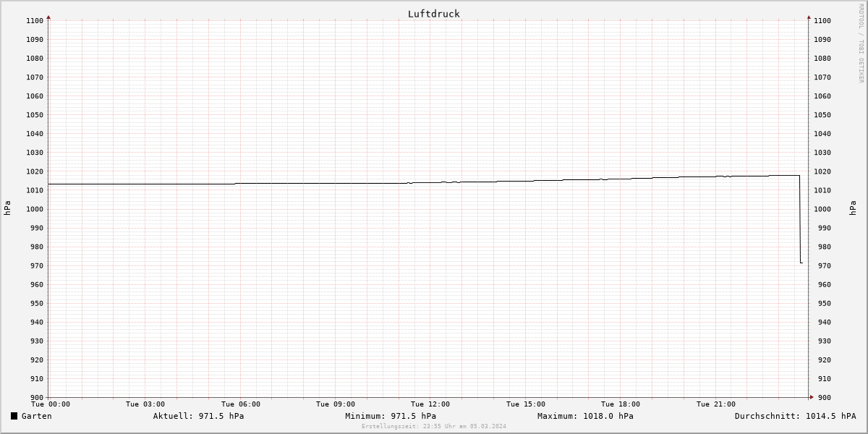Select the 1000 tick label on the left axis
This screenshot has width=868, height=434.
tap(35, 209)
